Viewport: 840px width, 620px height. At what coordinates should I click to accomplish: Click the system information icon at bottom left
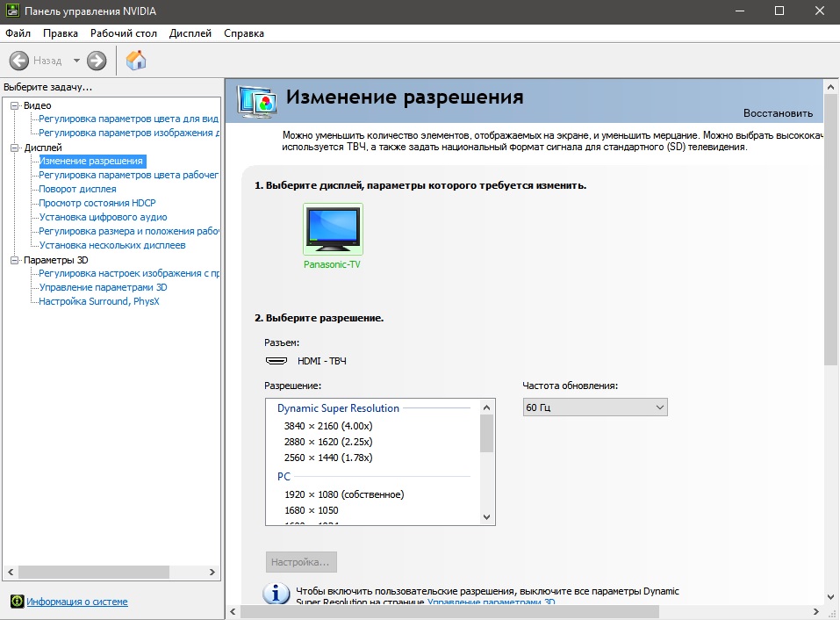tap(18, 602)
